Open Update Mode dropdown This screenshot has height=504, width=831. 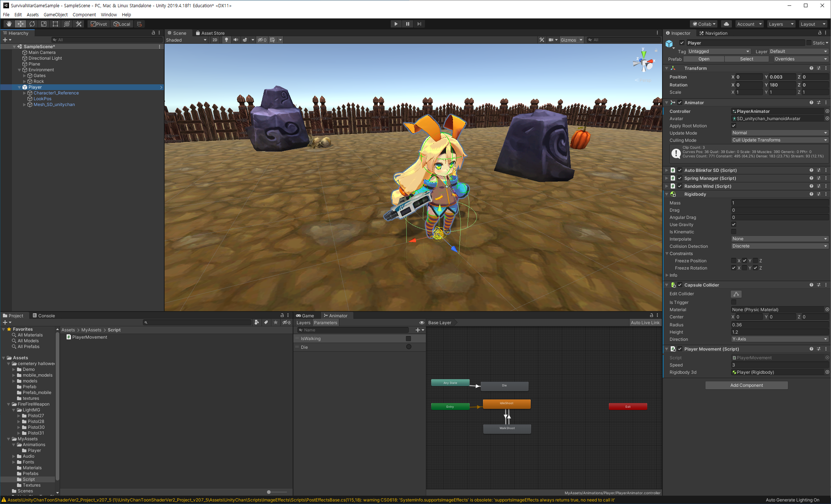pos(780,133)
